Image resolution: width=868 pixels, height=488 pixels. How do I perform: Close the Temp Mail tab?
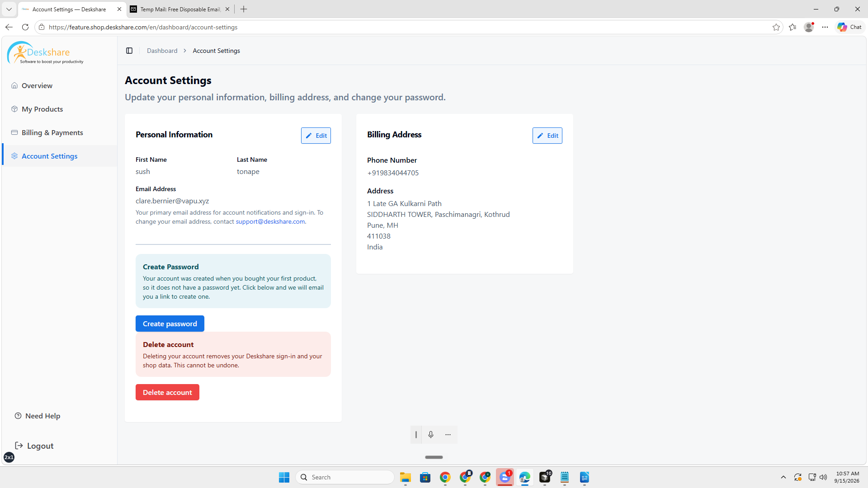click(227, 9)
